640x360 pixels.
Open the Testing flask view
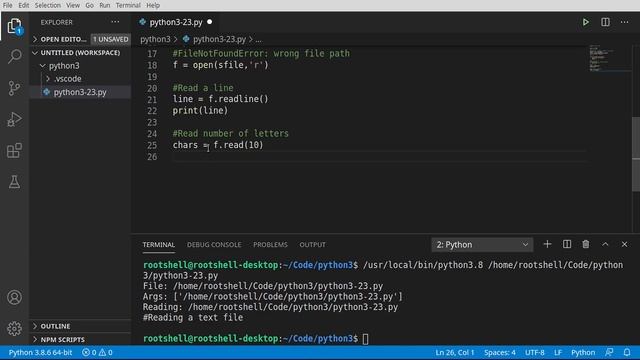tap(14, 182)
